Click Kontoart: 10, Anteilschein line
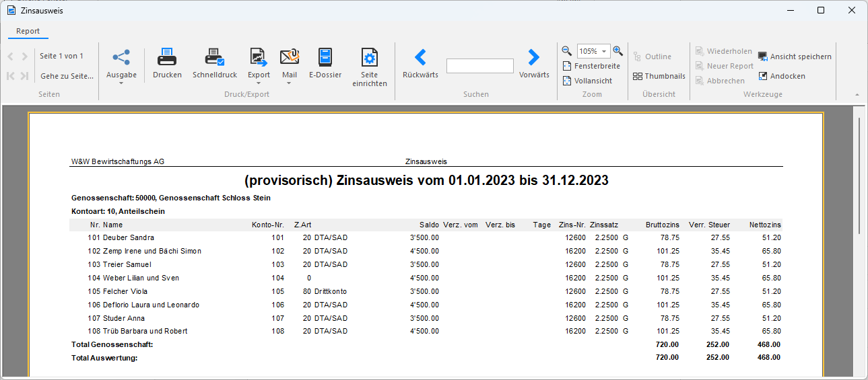Screen dimensions: 868x380 (x=118, y=211)
